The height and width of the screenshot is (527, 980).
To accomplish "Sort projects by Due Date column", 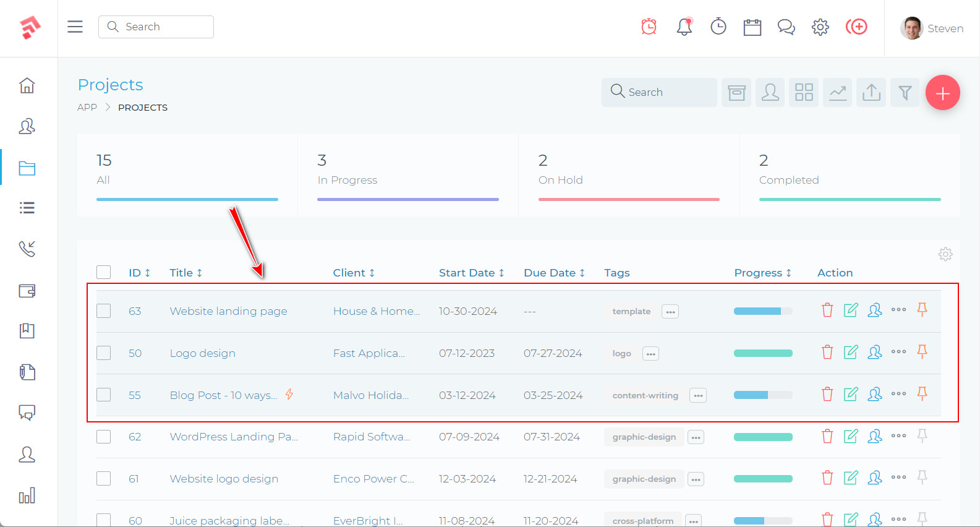I will 554,273.
